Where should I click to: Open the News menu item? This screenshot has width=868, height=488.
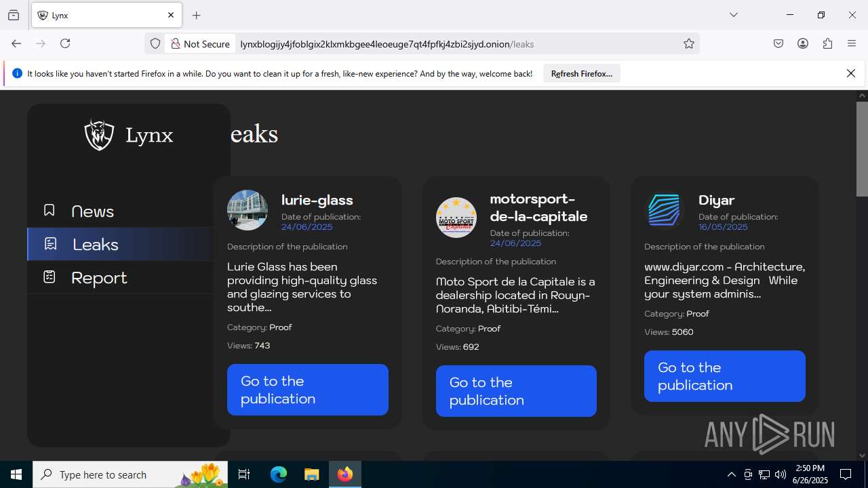coord(120,211)
